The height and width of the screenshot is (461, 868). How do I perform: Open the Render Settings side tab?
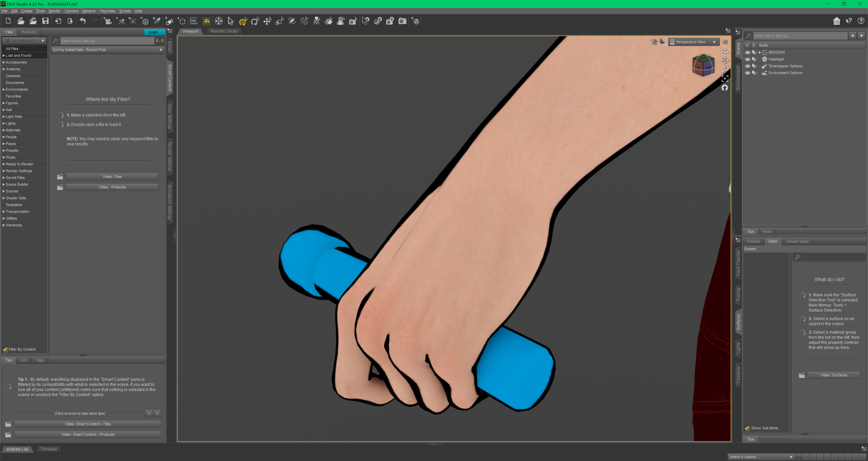click(x=170, y=157)
